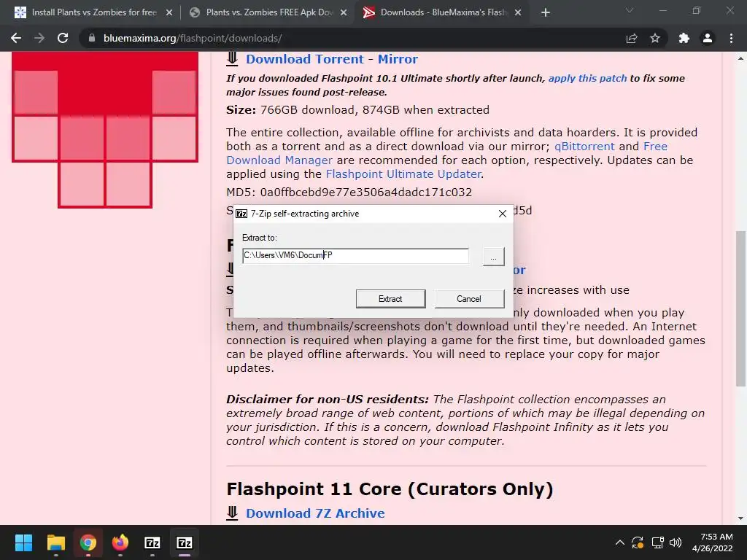The image size is (747, 560).
Task: Open the tab search chevron
Action: coord(630,10)
